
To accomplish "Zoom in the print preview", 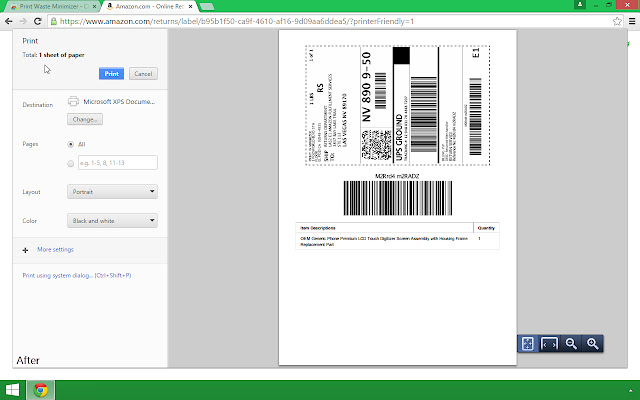I will (593, 344).
